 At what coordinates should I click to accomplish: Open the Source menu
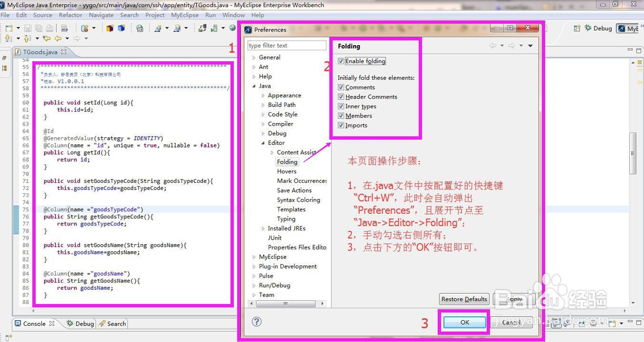coord(43,15)
